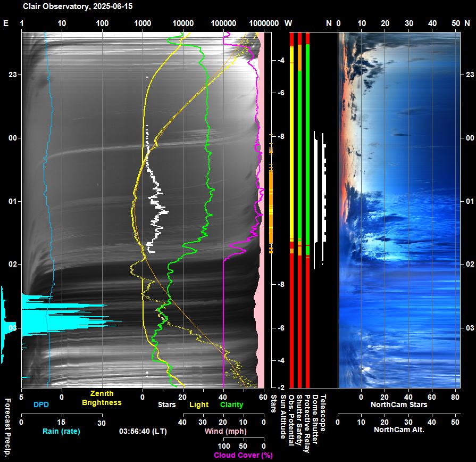
Task: Click the NorthCam Stars axis label
Action: point(399,405)
